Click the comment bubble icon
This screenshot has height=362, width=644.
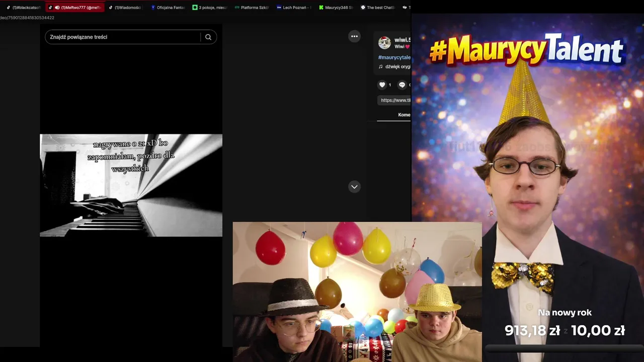pos(402,85)
